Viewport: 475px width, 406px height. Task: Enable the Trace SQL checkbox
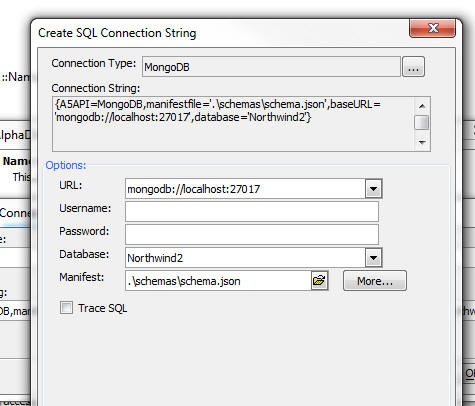tap(66, 308)
